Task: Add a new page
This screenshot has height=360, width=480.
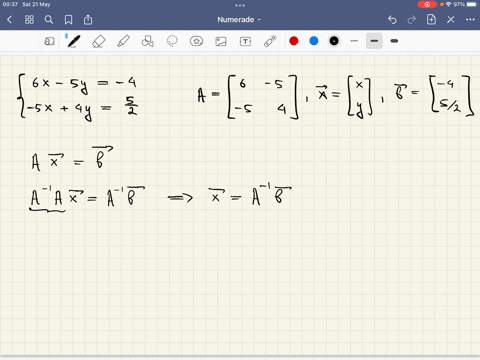Action: tap(431, 19)
